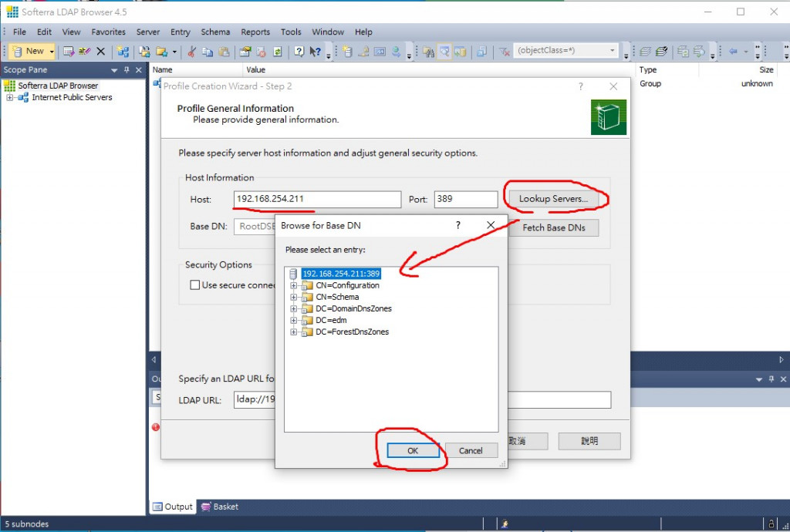The height and width of the screenshot is (532, 790).
Task: Open the dropdown arrow next to Favorites folder
Action: 174,52
